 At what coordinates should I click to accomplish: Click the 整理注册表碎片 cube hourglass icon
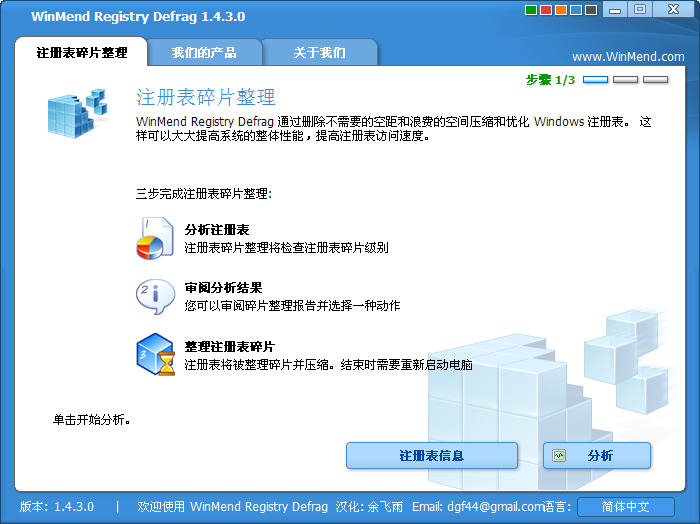pyautogui.click(x=155, y=354)
